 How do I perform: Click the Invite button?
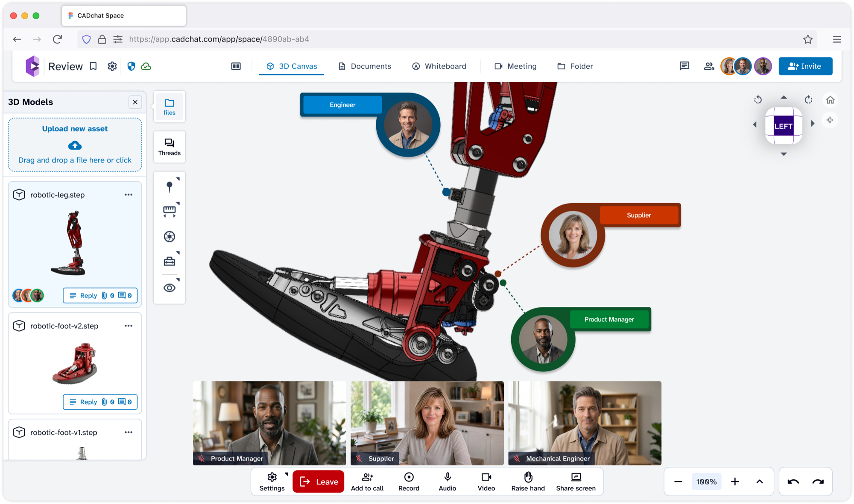(805, 66)
